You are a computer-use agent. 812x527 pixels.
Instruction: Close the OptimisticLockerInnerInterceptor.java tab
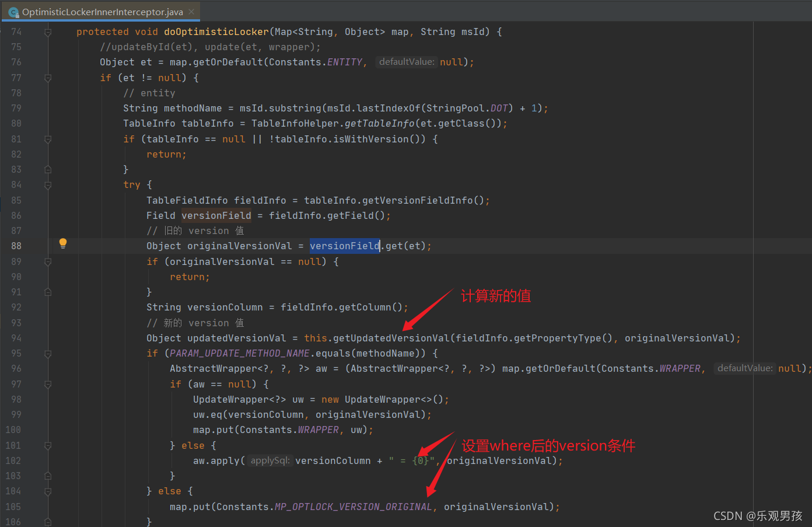pyautogui.click(x=191, y=12)
